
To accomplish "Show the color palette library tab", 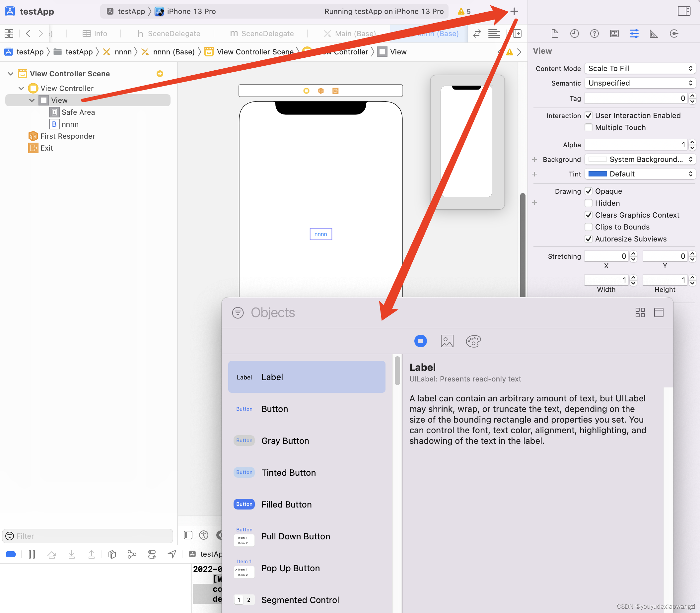I will [473, 341].
